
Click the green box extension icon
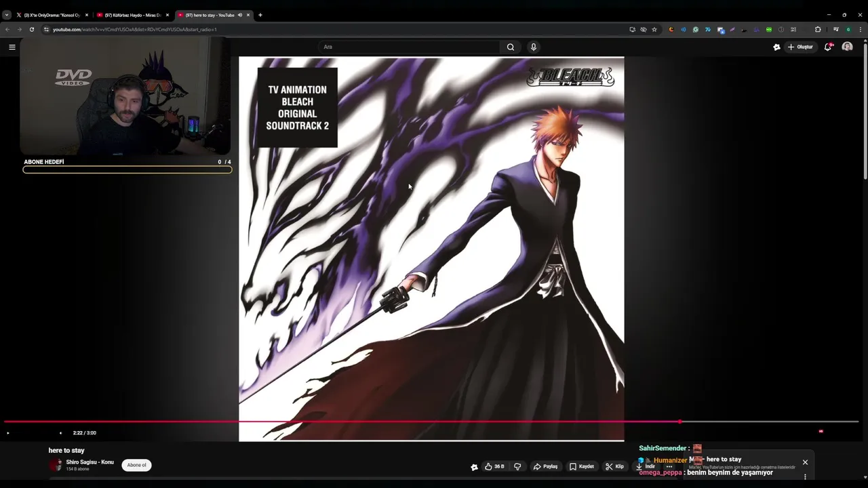[769, 29]
